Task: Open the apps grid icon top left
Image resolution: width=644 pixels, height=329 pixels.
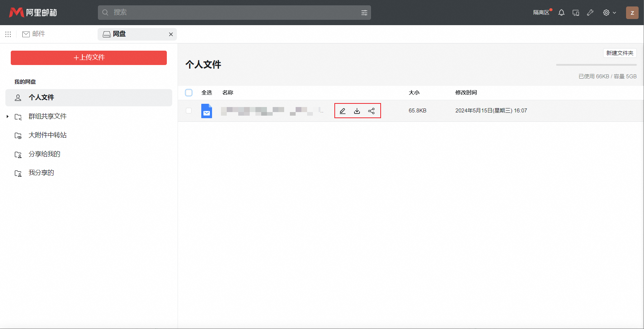Action: click(8, 34)
